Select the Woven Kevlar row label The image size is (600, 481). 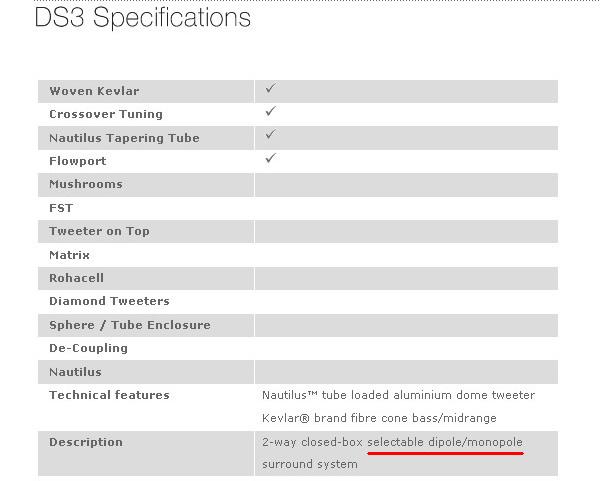click(x=94, y=91)
